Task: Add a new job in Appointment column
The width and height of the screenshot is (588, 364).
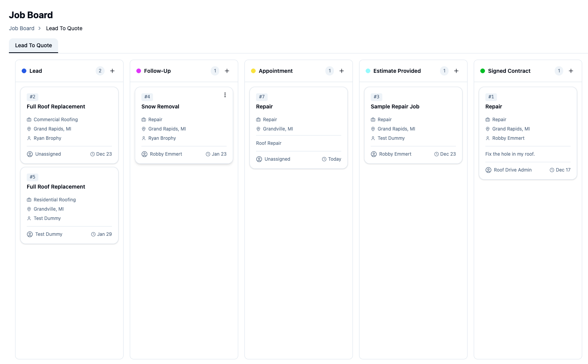Action: (x=342, y=71)
